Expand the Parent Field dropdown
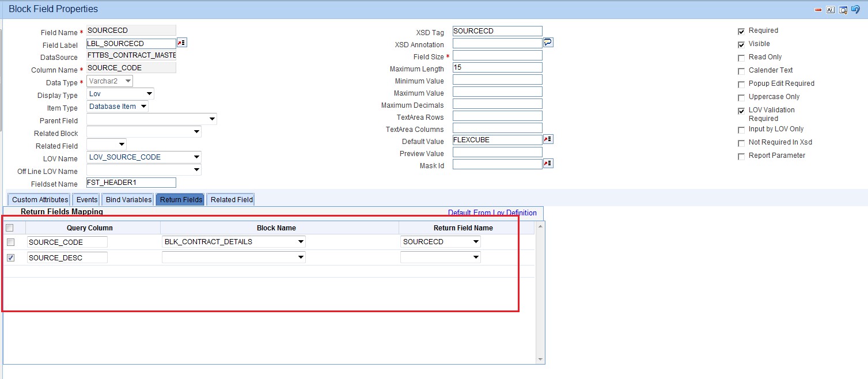868x379 pixels. 151,119
